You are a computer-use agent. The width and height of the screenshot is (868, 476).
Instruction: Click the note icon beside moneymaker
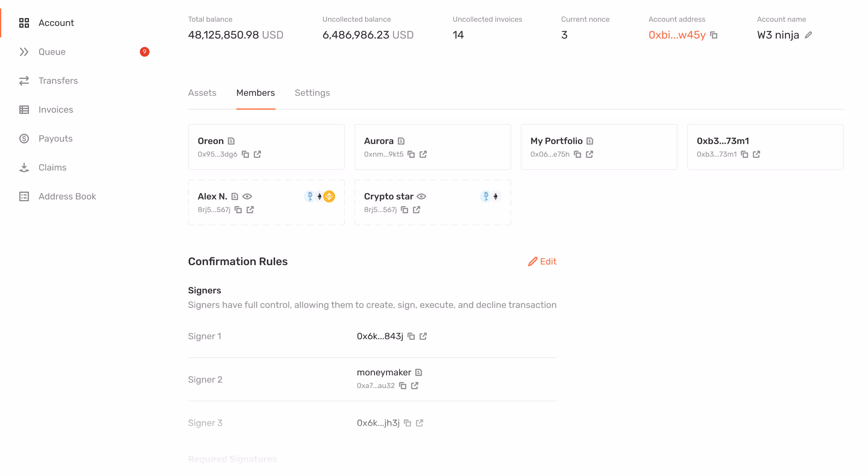pyautogui.click(x=419, y=372)
